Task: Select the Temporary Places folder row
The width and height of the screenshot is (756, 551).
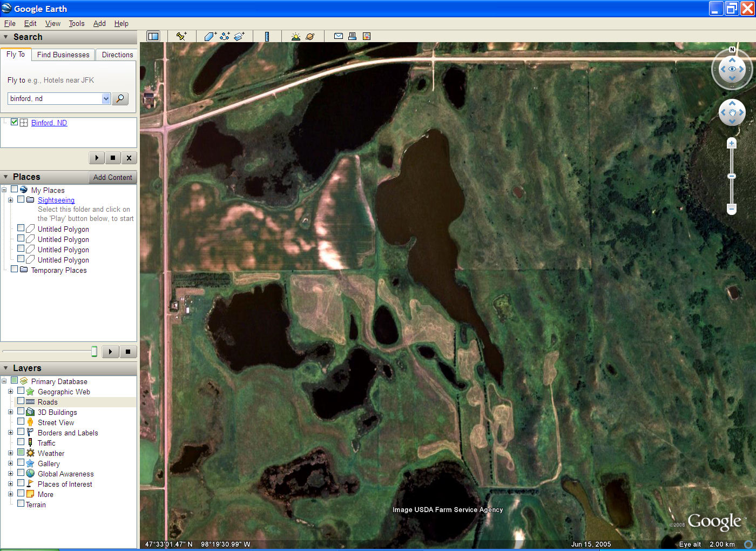Action: click(59, 270)
